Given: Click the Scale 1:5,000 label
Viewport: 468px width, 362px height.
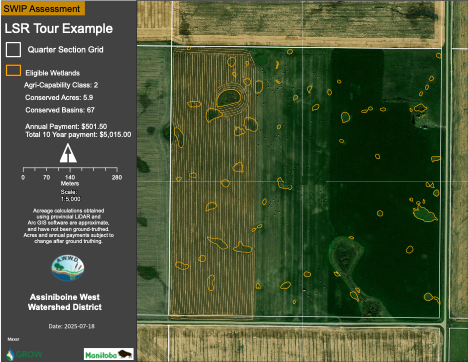Looking at the screenshot, I should tap(70, 195).
